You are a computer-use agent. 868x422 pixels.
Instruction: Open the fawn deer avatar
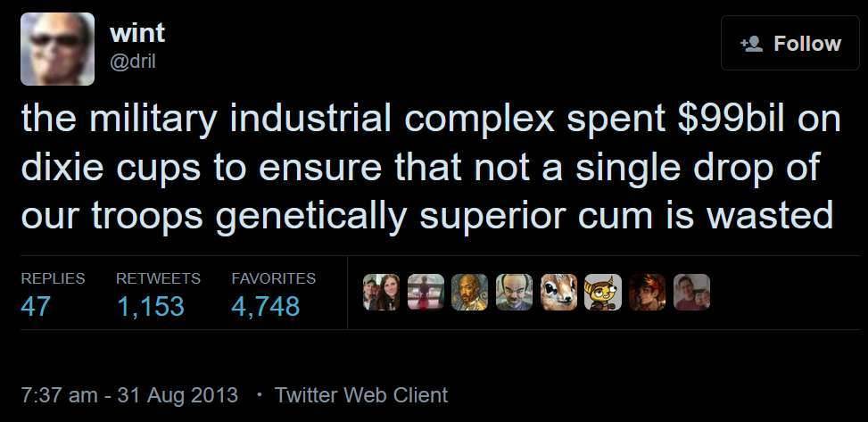558,292
